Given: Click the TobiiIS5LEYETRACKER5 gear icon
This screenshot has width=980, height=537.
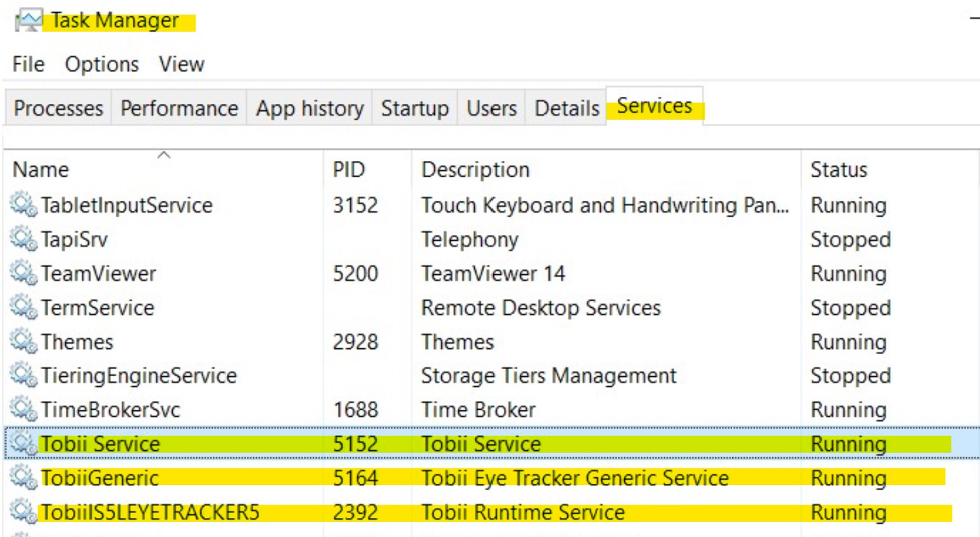Looking at the screenshot, I should pos(23,512).
